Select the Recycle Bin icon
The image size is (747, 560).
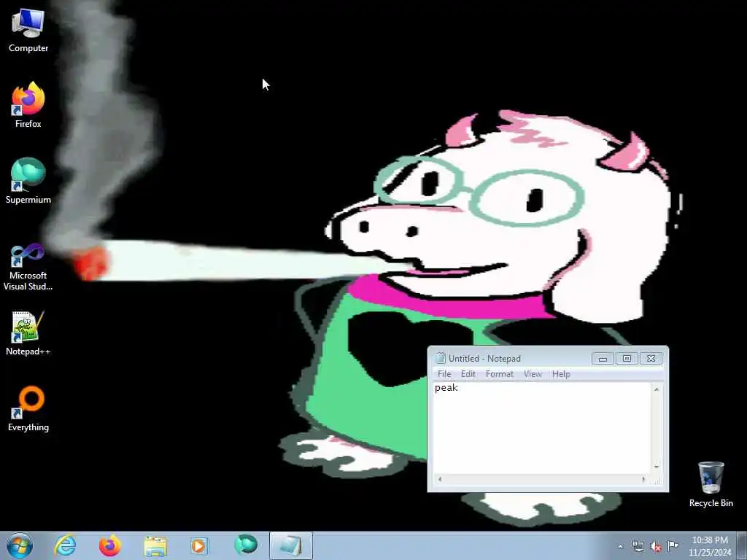(x=711, y=484)
